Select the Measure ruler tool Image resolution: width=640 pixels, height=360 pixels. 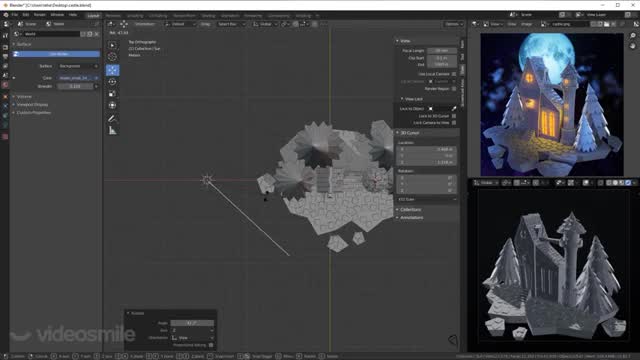click(x=113, y=131)
